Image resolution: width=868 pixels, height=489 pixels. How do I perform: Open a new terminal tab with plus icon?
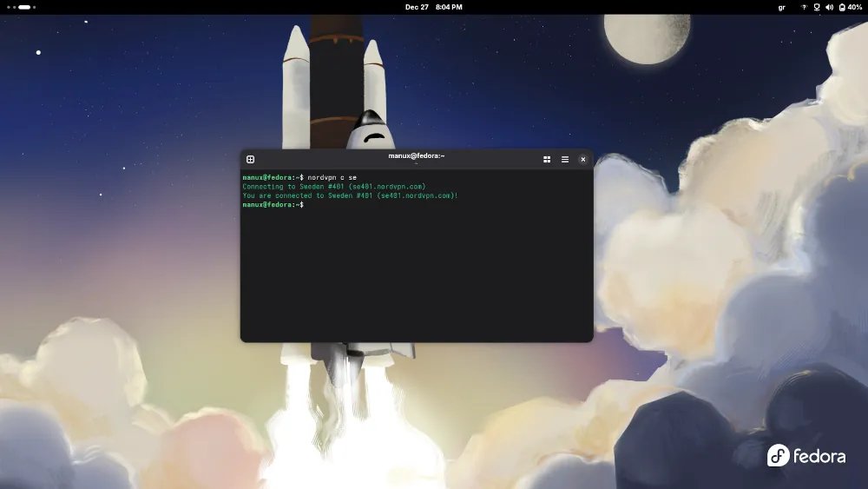(x=250, y=160)
